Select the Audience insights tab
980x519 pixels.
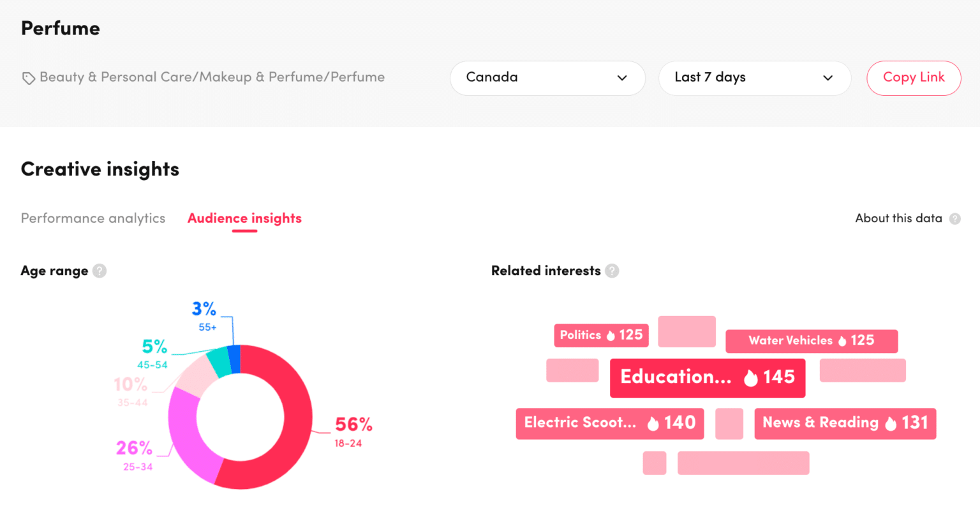244,218
